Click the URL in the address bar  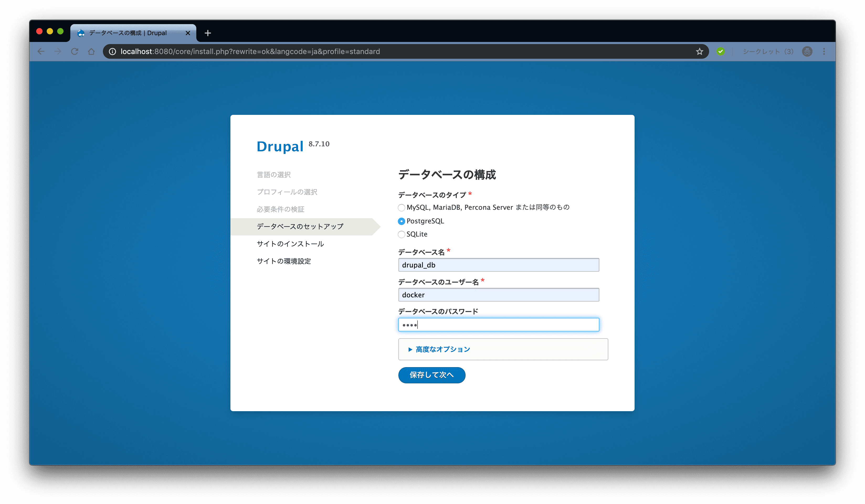click(250, 51)
